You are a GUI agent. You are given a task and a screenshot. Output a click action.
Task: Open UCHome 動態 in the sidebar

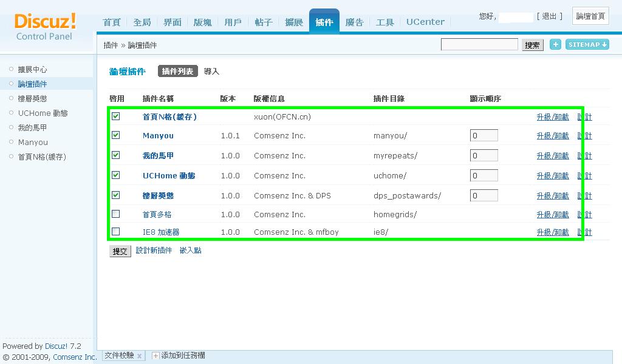(43, 113)
